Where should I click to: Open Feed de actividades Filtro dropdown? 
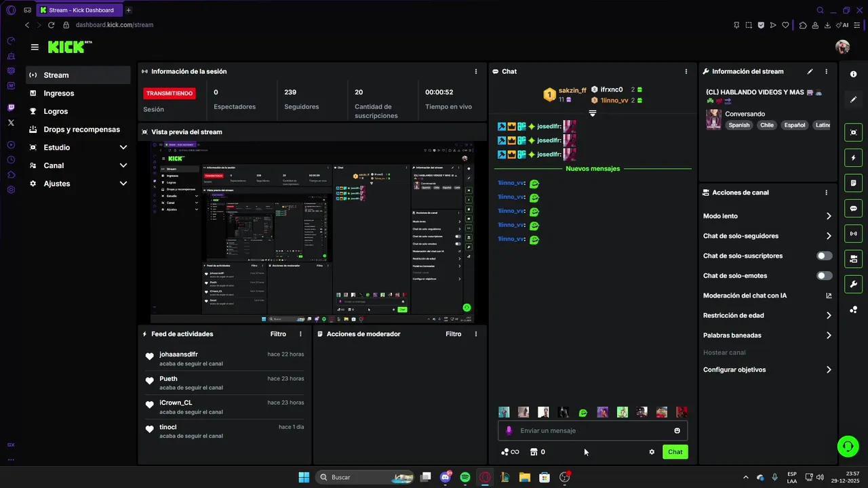point(278,334)
